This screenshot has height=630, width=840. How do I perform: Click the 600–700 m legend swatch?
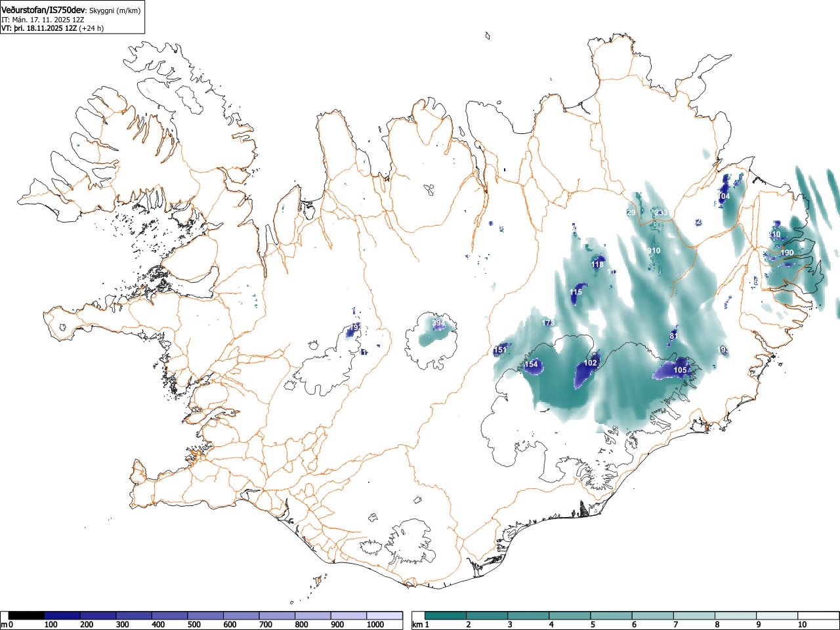tap(241, 616)
